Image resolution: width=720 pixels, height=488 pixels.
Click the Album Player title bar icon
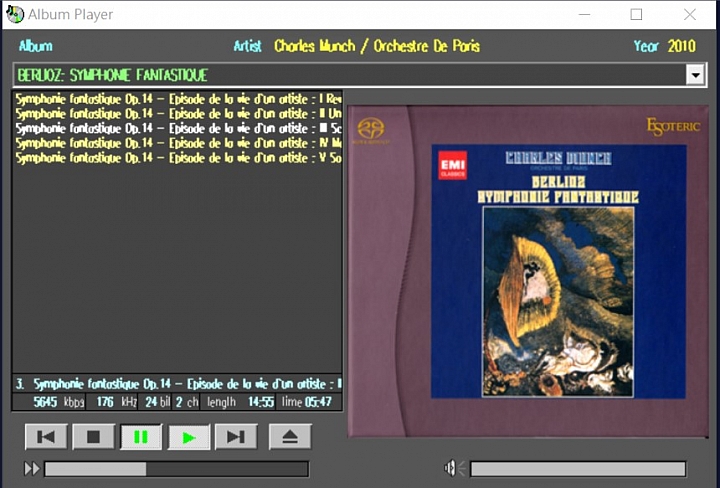tap(15, 14)
